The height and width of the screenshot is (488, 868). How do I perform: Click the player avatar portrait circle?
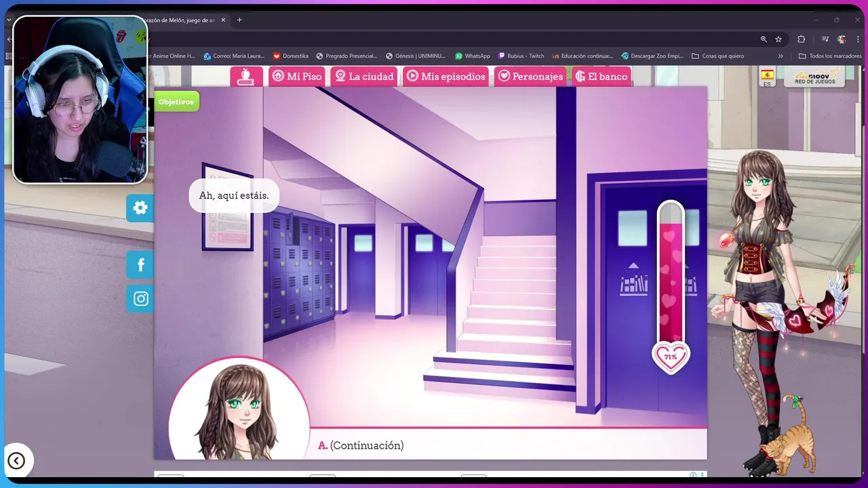tap(239, 409)
